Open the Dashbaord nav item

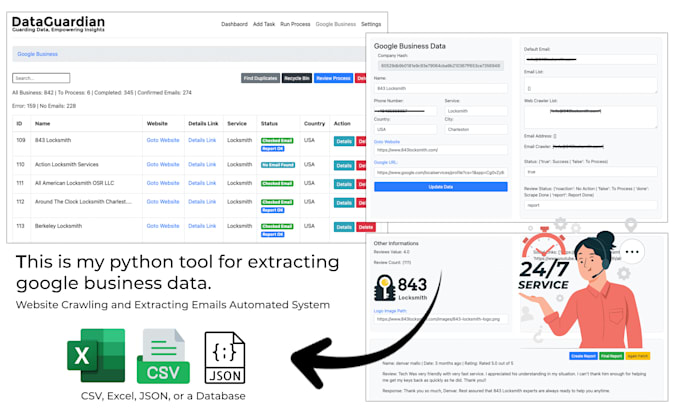pyautogui.click(x=234, y=24)
